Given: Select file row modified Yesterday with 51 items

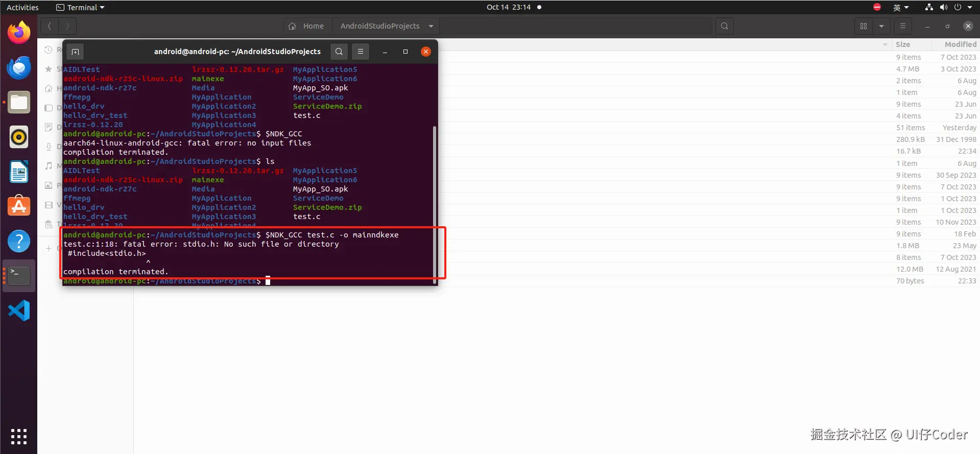Looking at the screenshot, I should (557, 128).
